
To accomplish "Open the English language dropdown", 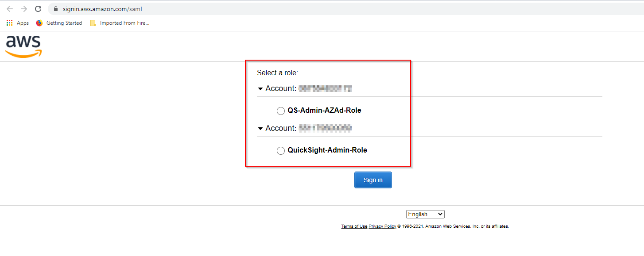I will pyautogui.click(x=425, y=214).
